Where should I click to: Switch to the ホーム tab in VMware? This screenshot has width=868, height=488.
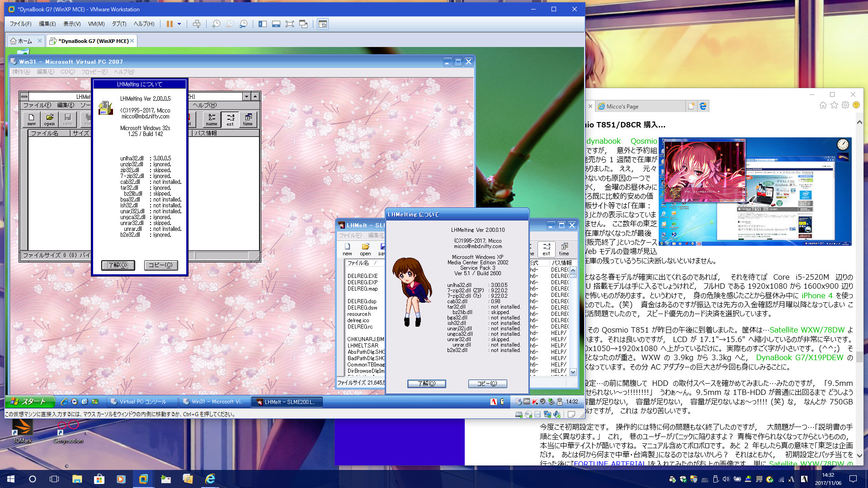[25, 41]
